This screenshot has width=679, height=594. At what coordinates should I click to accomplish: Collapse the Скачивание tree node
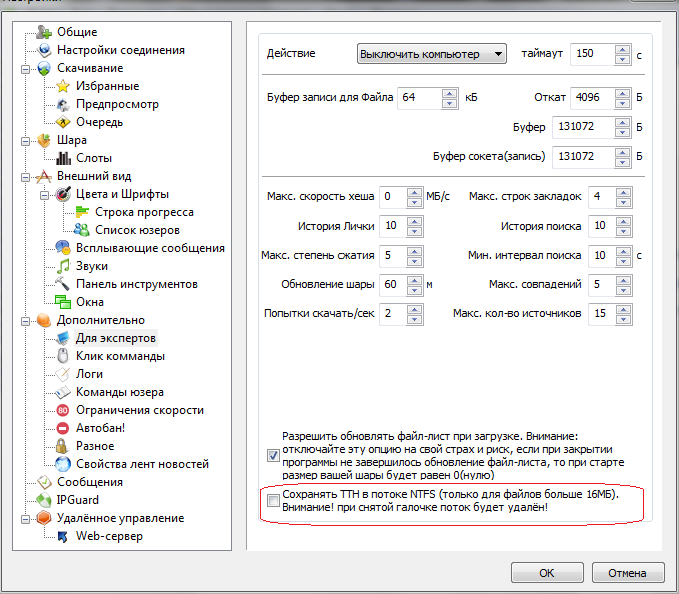(x=26, y=69)
